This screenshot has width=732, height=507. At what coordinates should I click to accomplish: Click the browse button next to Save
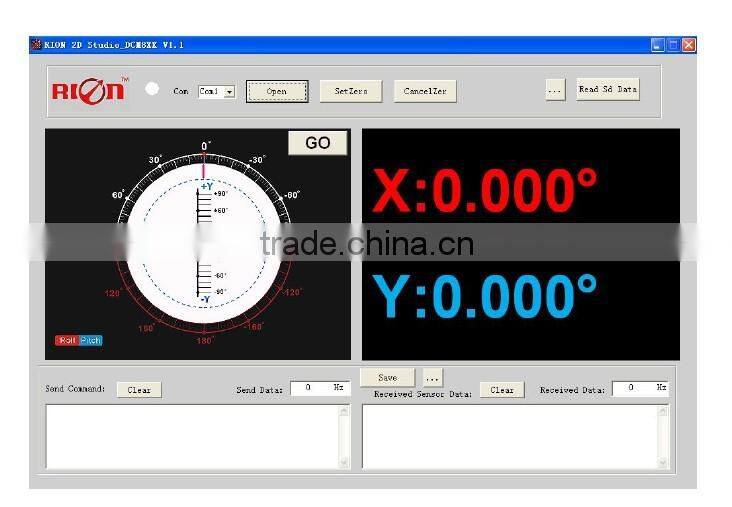[432, 378]
